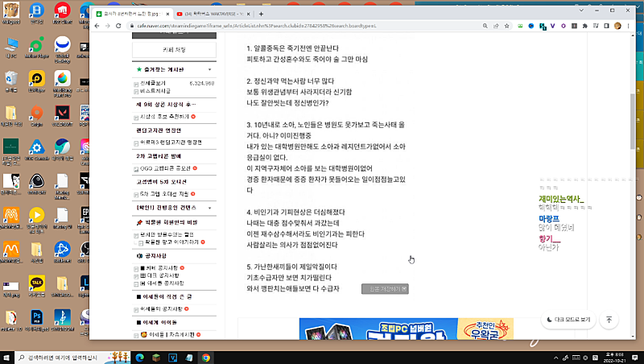This screenshot has height=364, width=644.
Task: Open MediBang Paint Pro desktop shortcut
Action: click(x=62, y=84)
